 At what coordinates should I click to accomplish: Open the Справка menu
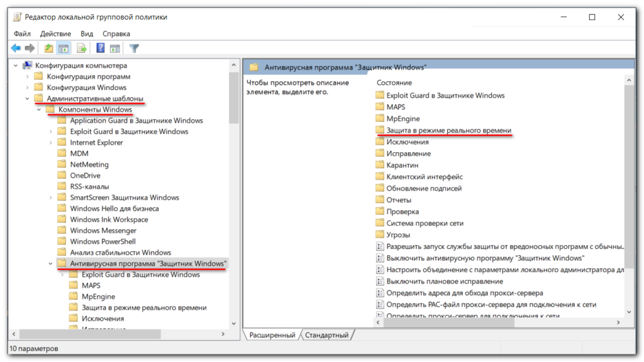pos(116,34)
